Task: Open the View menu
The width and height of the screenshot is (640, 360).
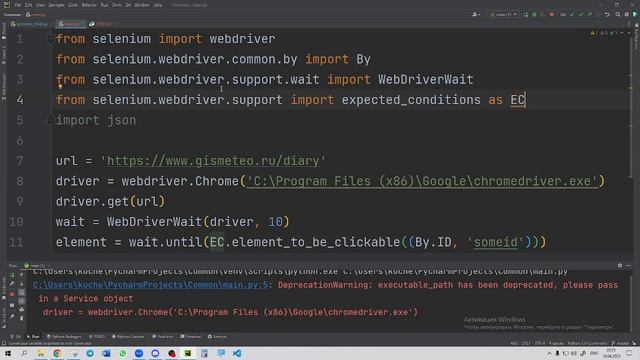Action: 40,5
